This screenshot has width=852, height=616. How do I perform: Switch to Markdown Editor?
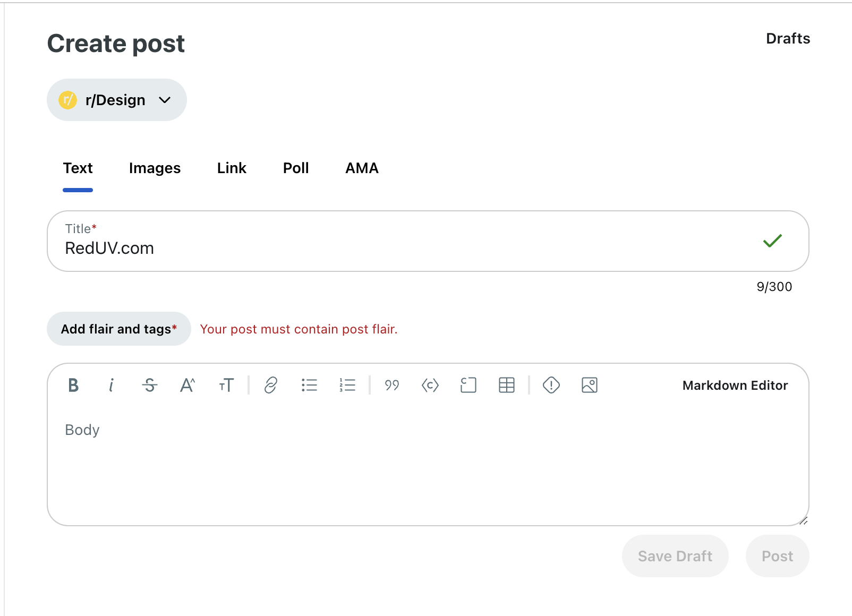[x=735, y=386]
